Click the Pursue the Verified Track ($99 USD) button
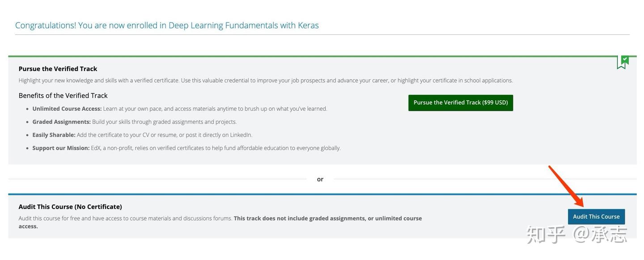Viewport: 644px width, 260px height. click(461, 103)
